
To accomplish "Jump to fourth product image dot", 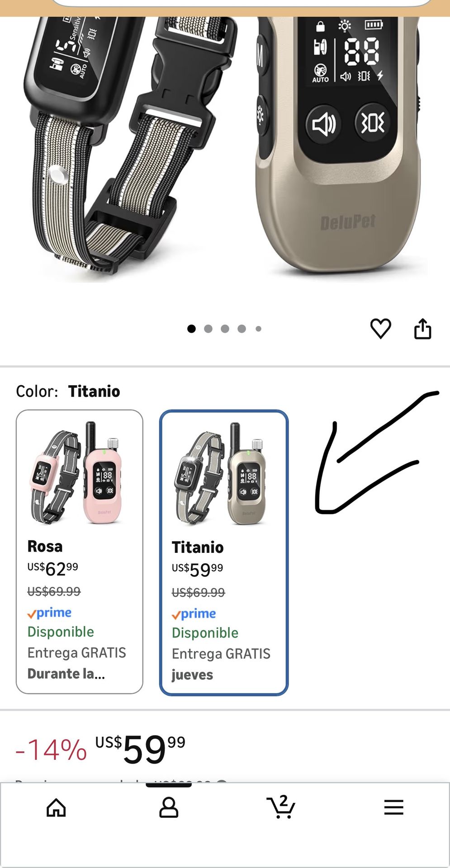I will 242,329.
